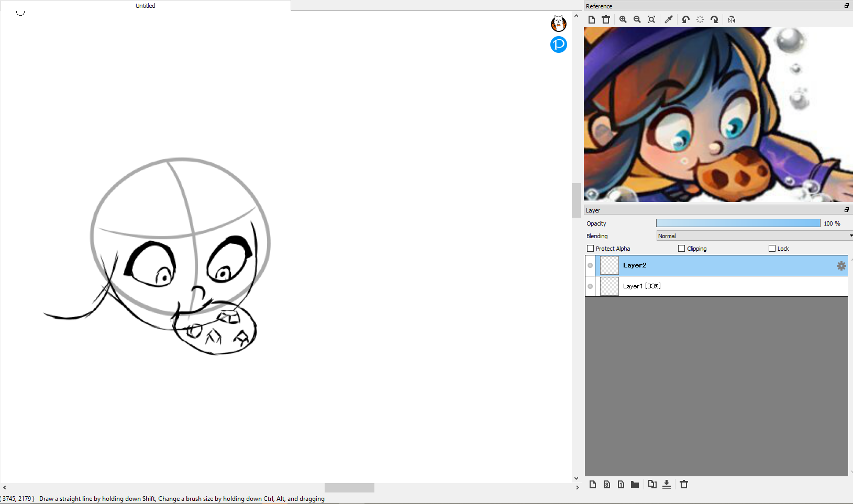The height and width of the screenshot is (504, 853).
Task: Click canvas scroll down arrow
Action: pyautogui.click(x=577, y=478)
